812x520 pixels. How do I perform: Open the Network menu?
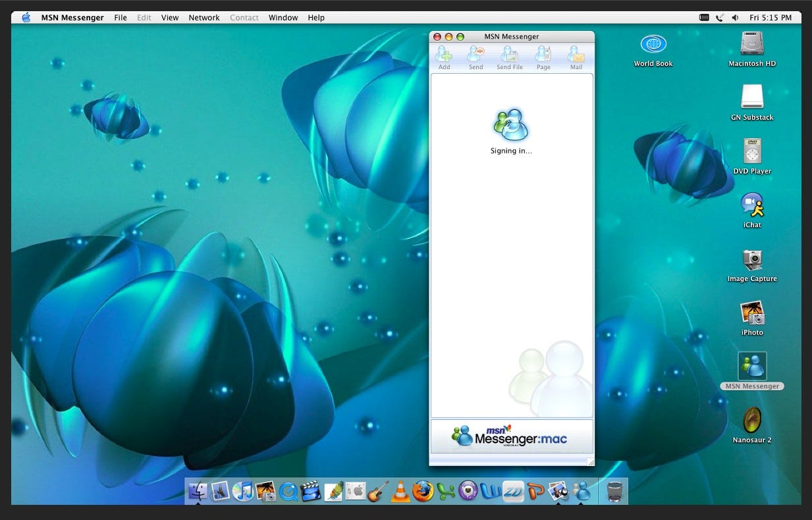point(204,18)
